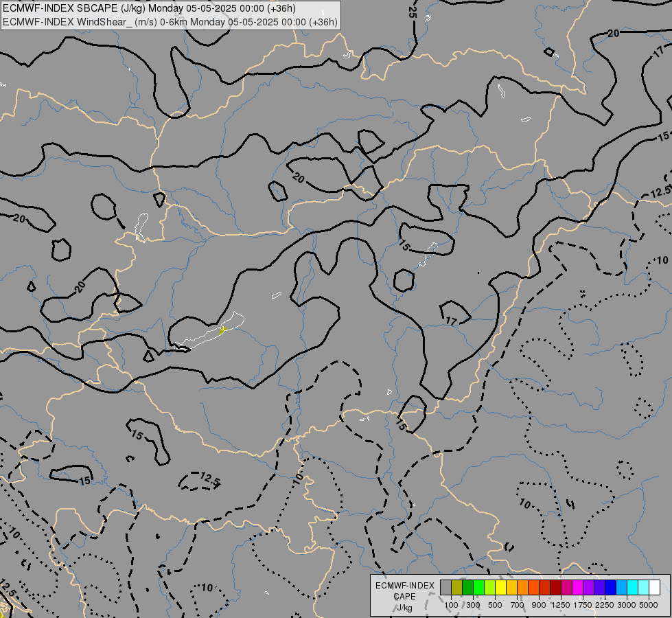Click the legend label '1750'

[x=583, y=605]
